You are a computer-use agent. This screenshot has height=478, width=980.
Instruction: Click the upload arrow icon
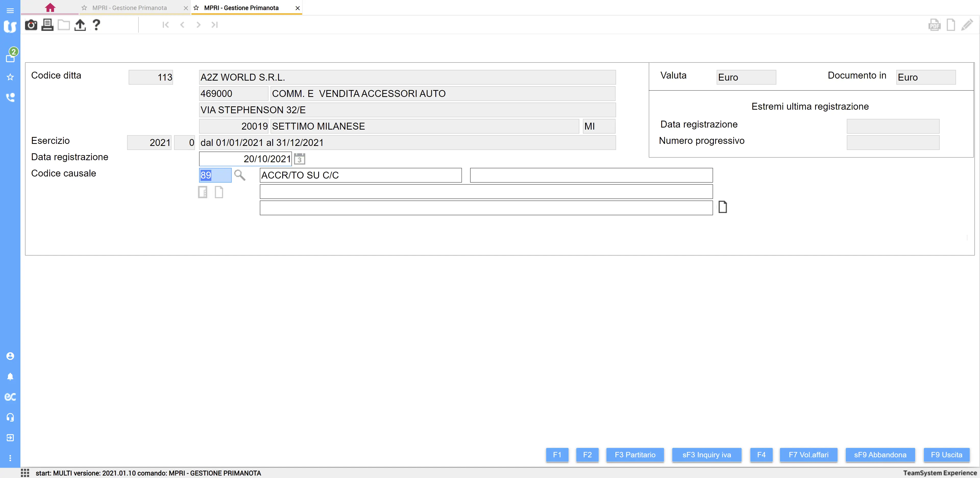(x=80, y=25)
